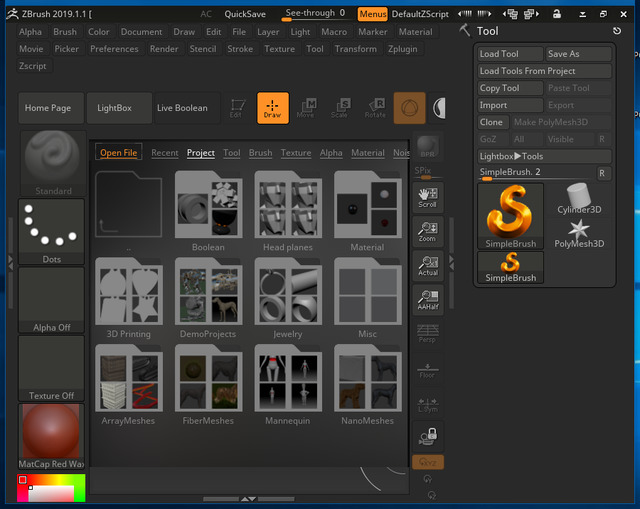640x509 pixels.
Task: Set view to Actual size
Action: coord(427,266)
